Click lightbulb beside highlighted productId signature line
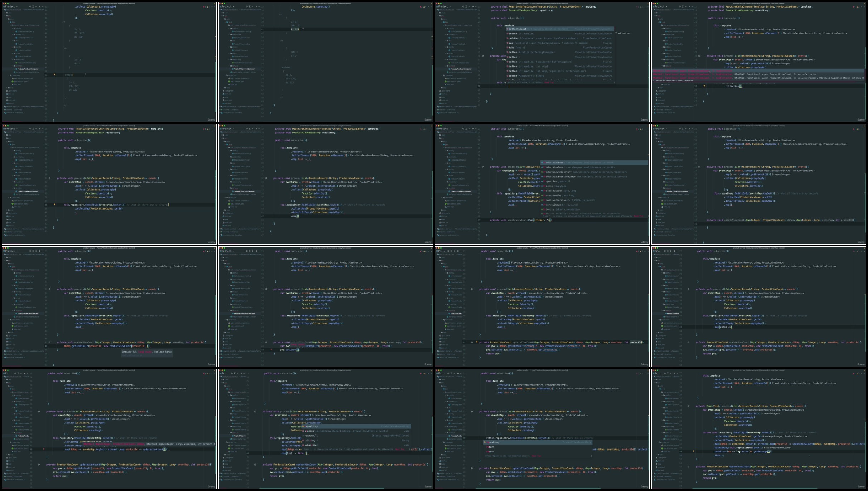Image resolution: width=868 pixels, height=491 pixels. [x=477, y=342]
